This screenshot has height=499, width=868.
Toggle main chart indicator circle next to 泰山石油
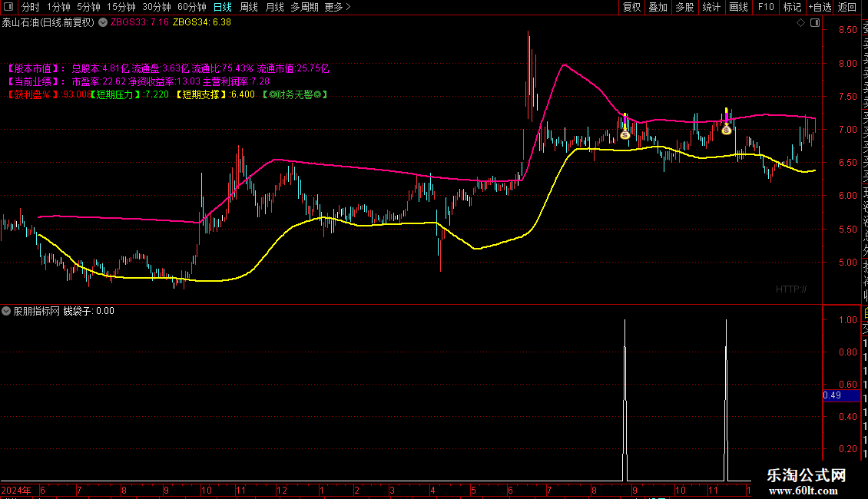point(103,23)
